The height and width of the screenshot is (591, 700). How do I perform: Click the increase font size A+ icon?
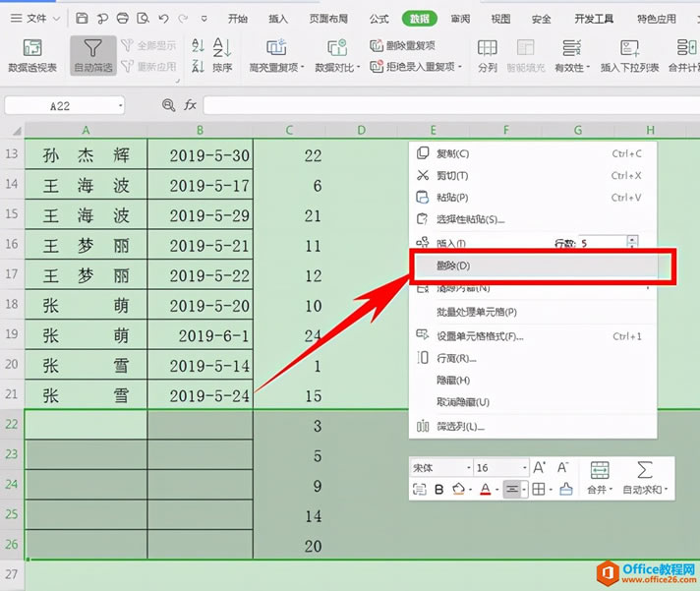pos(540,468)
